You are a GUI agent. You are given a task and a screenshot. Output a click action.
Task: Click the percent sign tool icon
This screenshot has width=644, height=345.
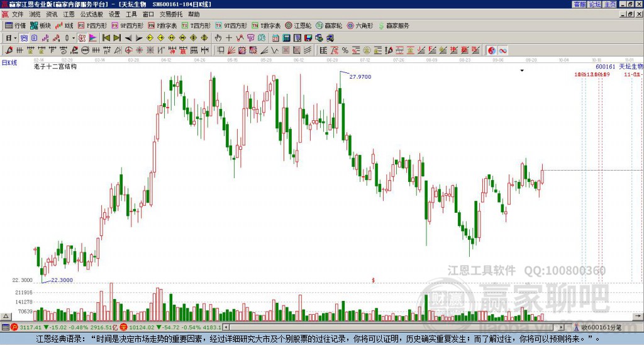(x=345, y=50)
